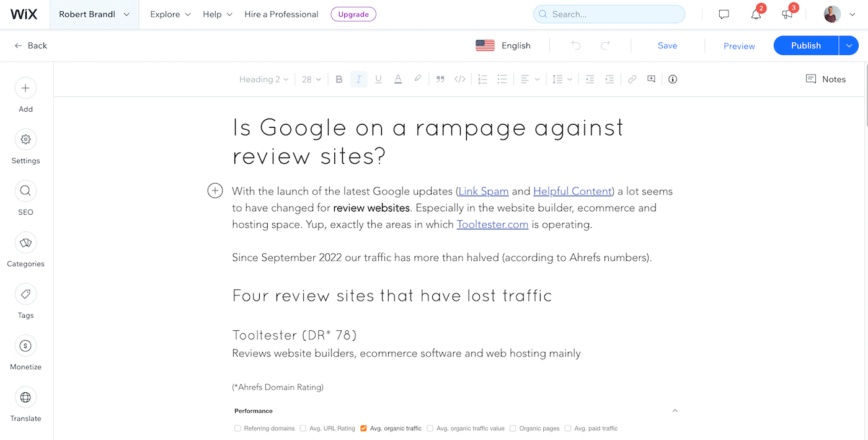Click the 'Tooltester (DR* 78)' subheading
This screenshot has height=440, width=868.
coord(294,335)
